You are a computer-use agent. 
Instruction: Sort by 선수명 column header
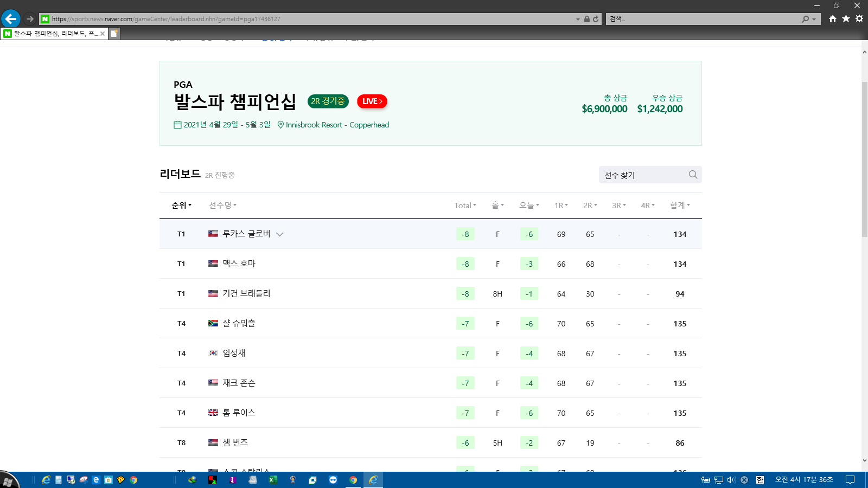coord(222,205)
